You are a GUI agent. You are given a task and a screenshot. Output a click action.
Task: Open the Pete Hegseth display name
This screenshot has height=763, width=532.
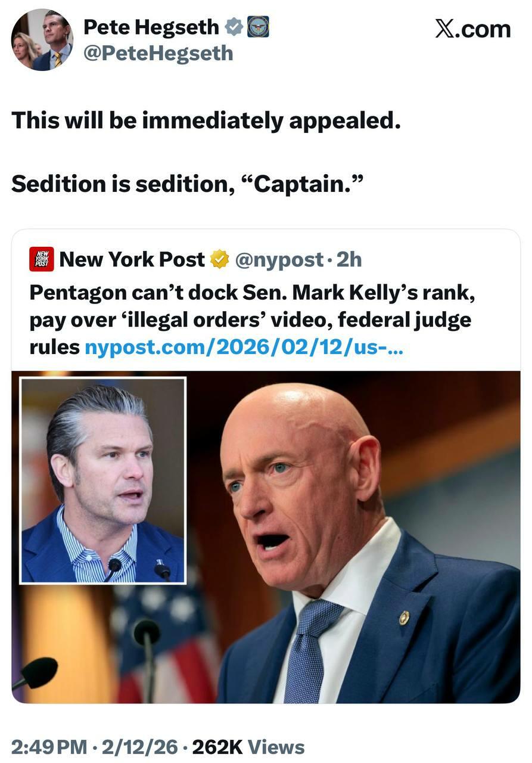click(151, 27)
